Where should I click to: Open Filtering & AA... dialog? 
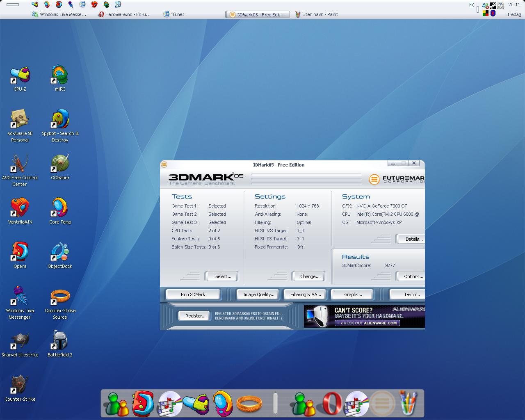pos(306,294)
